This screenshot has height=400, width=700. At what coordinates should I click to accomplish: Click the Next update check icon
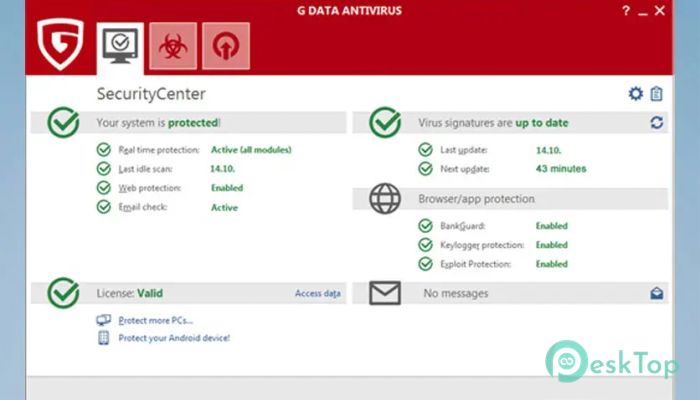[425, 168]
